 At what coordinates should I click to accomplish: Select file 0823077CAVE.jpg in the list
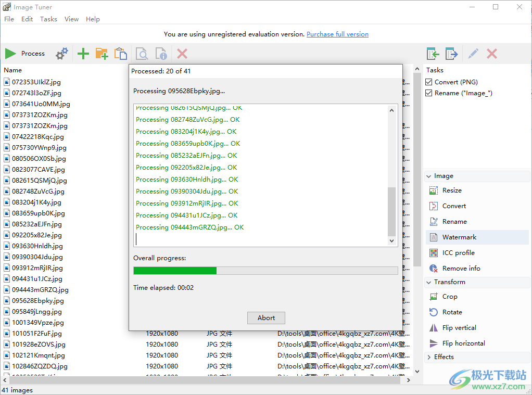pos(39,170)
